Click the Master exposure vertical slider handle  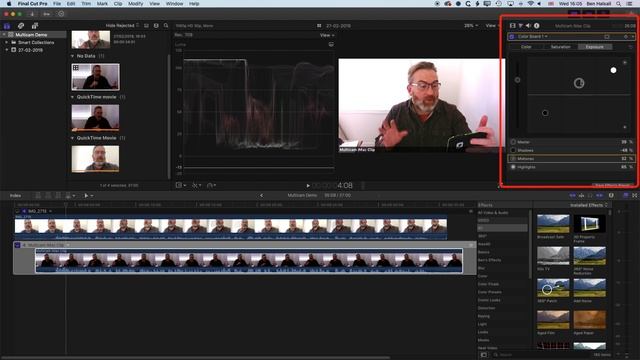(517, 80)
